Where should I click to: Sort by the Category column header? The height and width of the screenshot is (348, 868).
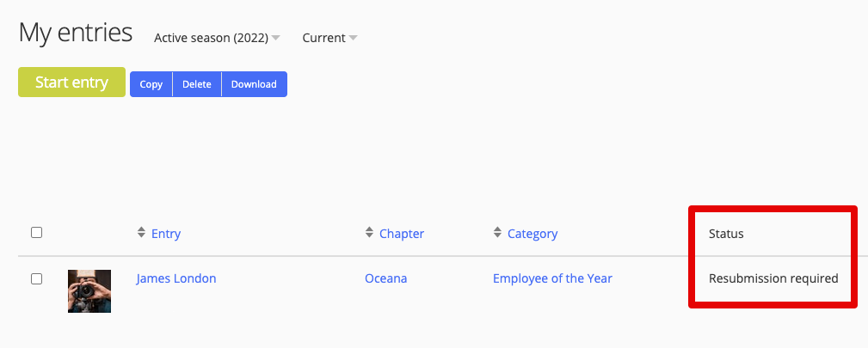coord(532,234)
